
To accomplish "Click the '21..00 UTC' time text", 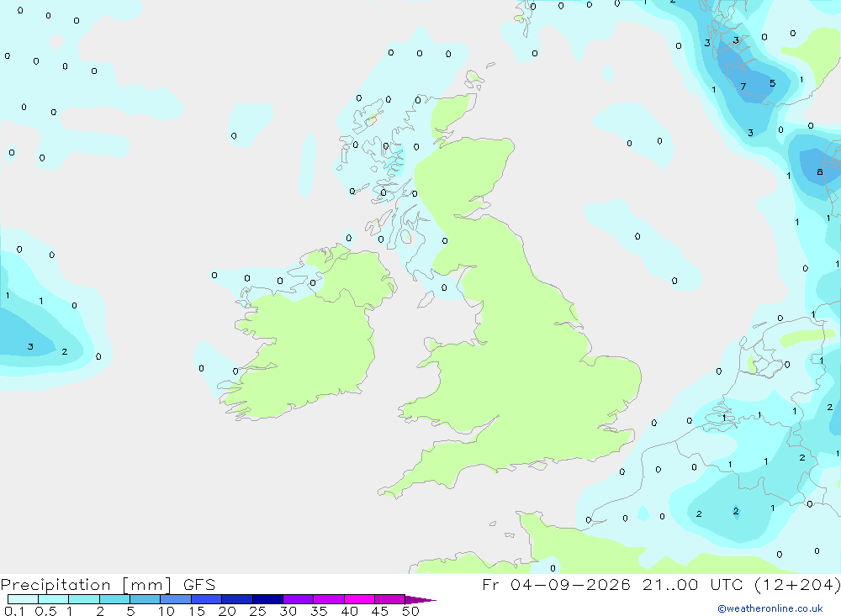I will tap(696, 584).
